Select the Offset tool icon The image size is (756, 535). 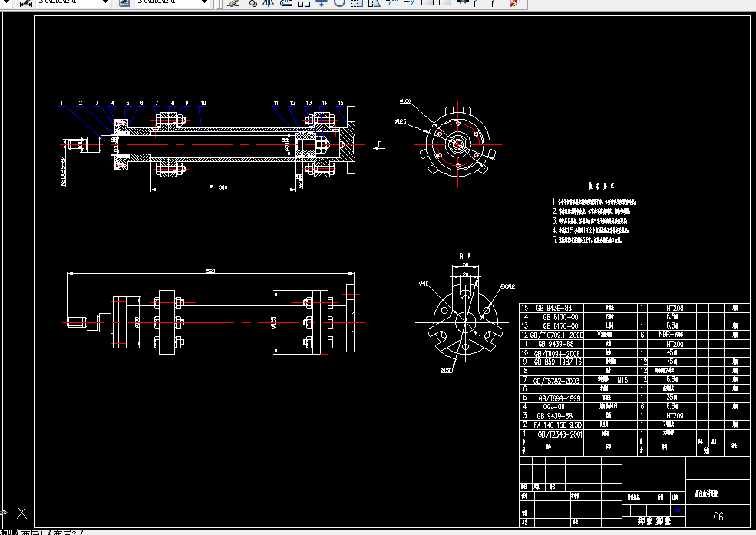click(x=286, y=2)
